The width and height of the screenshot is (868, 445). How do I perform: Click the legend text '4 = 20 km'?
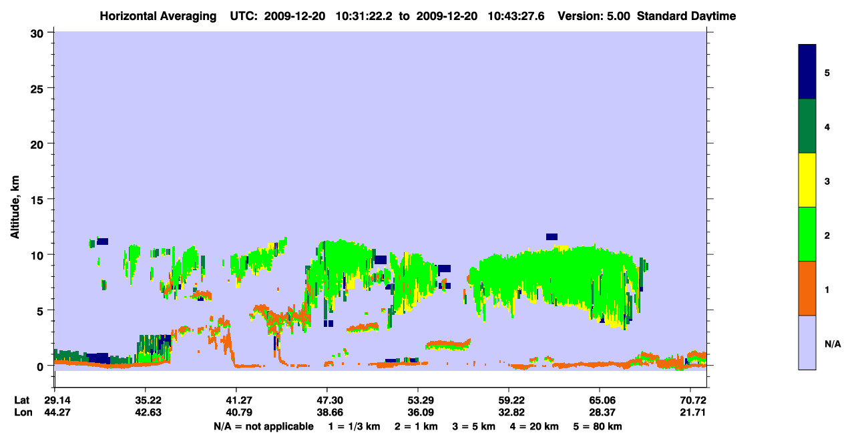pos(535,426)
